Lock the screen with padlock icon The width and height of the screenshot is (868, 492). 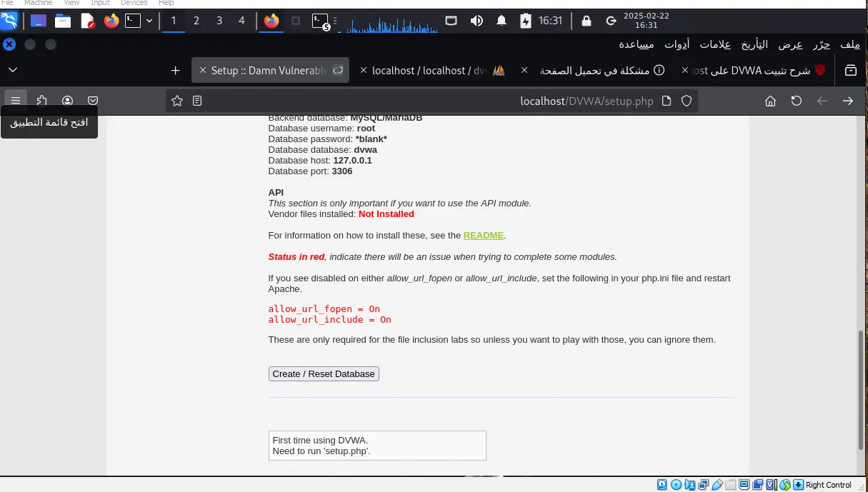(x=587, y=21)
